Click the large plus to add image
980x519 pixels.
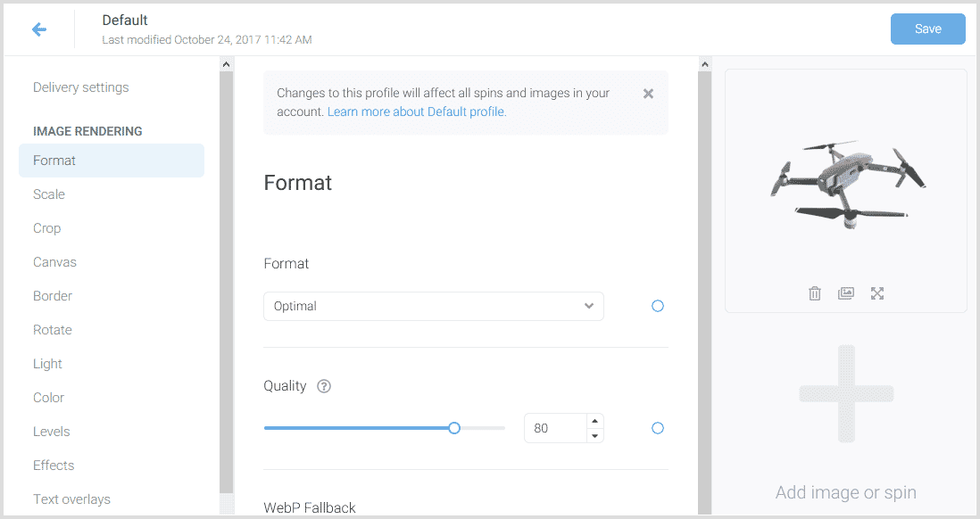pos(846,393)
